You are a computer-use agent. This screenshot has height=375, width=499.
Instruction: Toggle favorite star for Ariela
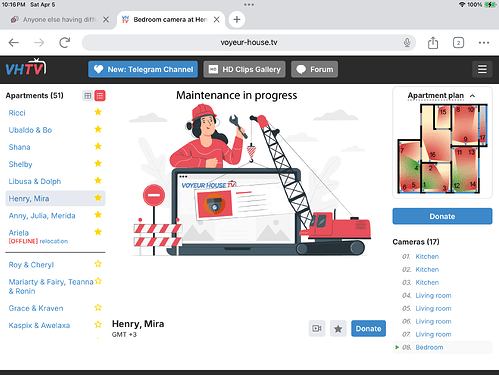98,232
